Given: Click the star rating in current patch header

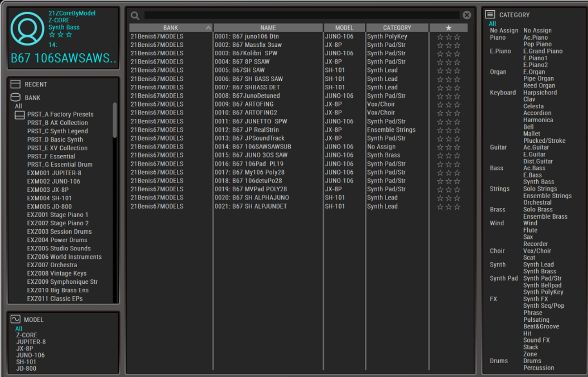Looking at the screenshot, I should 60,35.
